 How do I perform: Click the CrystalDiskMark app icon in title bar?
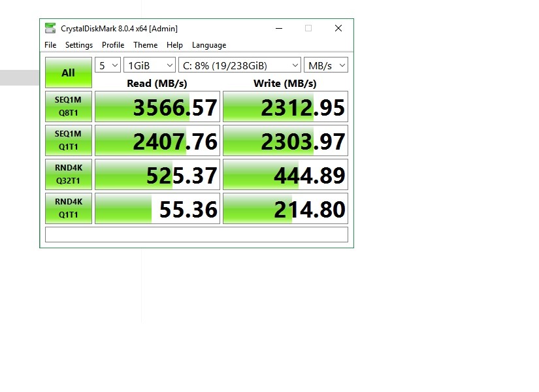pos(50,28)
